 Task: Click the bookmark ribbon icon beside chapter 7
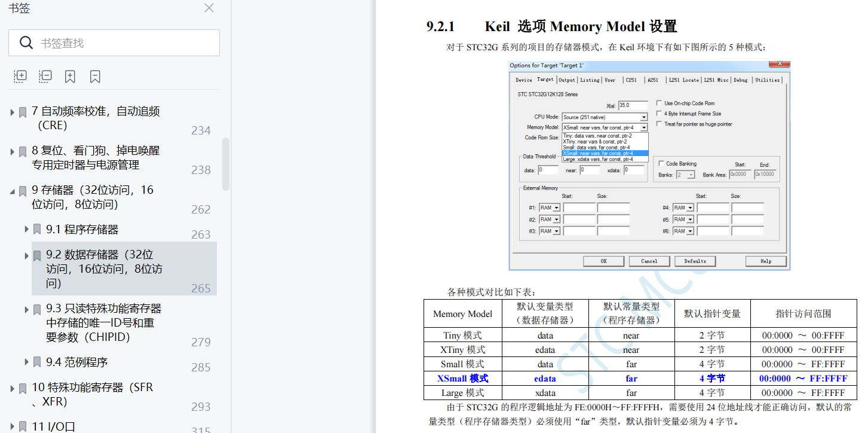[23, 112]
